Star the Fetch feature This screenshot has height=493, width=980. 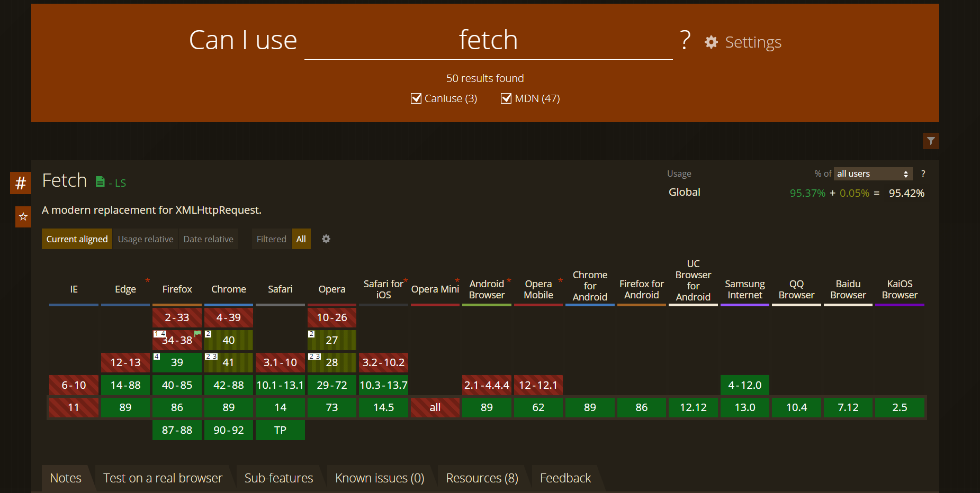click(23, 216)
